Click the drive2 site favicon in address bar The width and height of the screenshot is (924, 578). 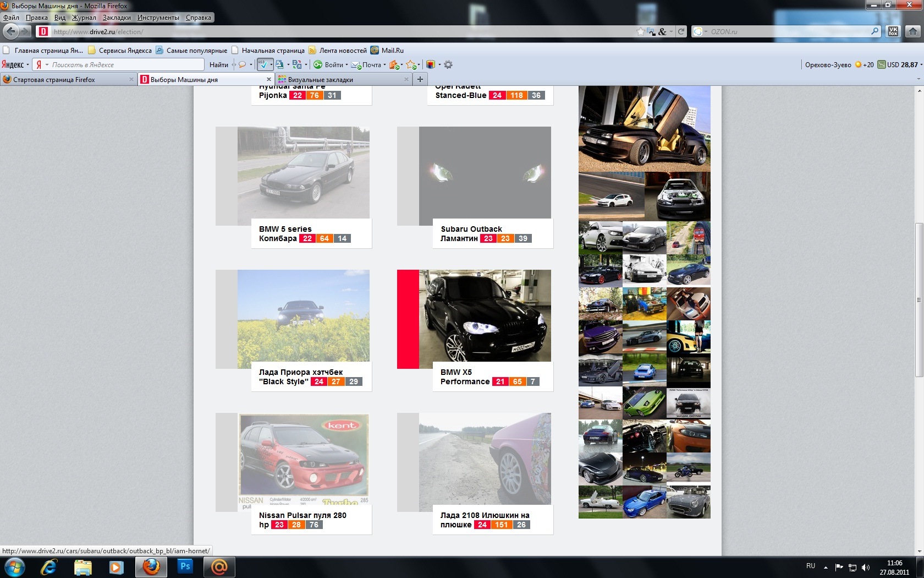(43, 31)
